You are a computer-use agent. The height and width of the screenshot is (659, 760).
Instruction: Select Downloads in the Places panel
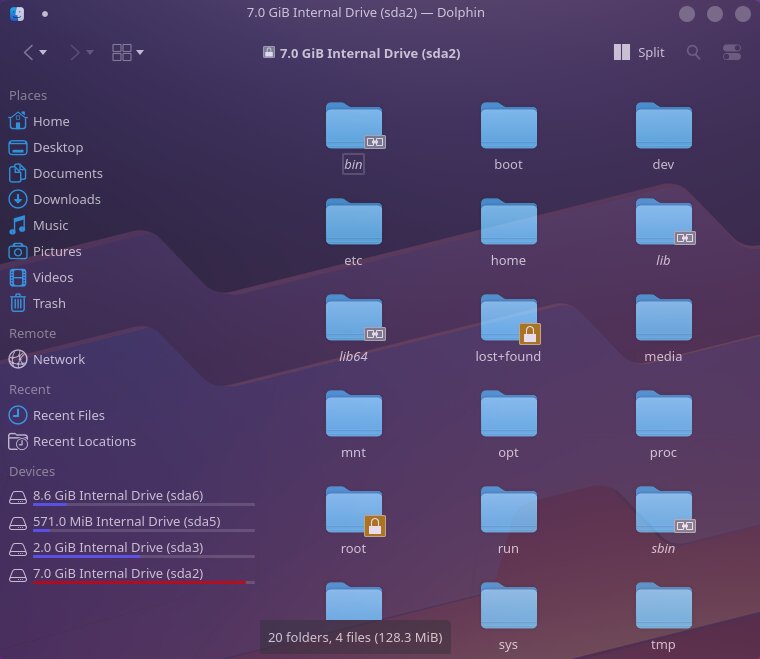[66, 199]
